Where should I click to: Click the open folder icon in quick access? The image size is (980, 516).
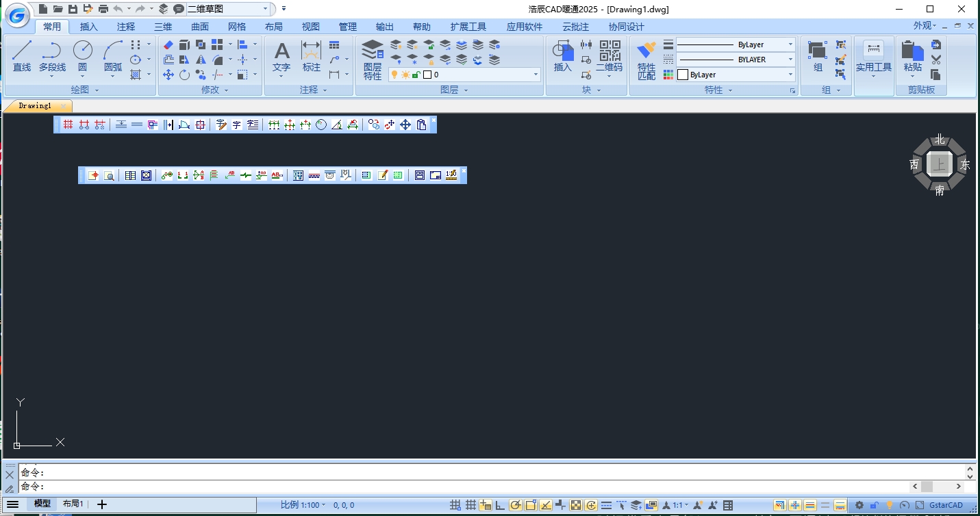tap(58, 9)
